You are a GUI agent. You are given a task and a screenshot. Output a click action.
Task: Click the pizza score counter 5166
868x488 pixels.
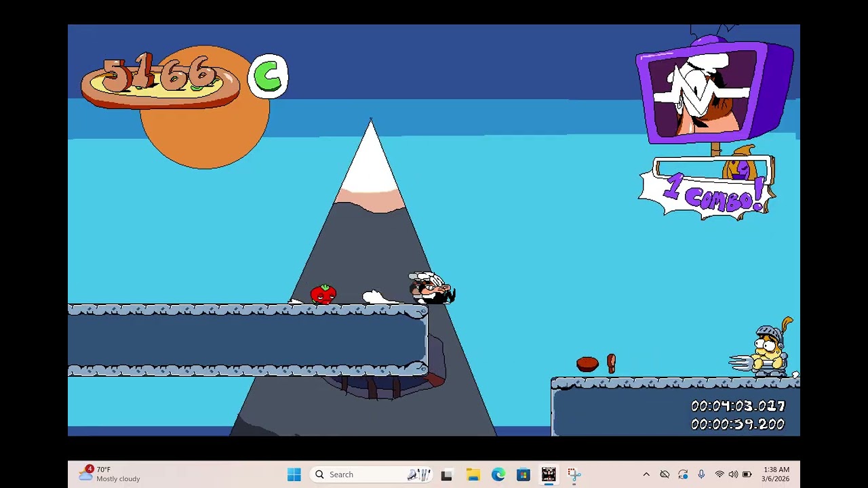(161, 81)
